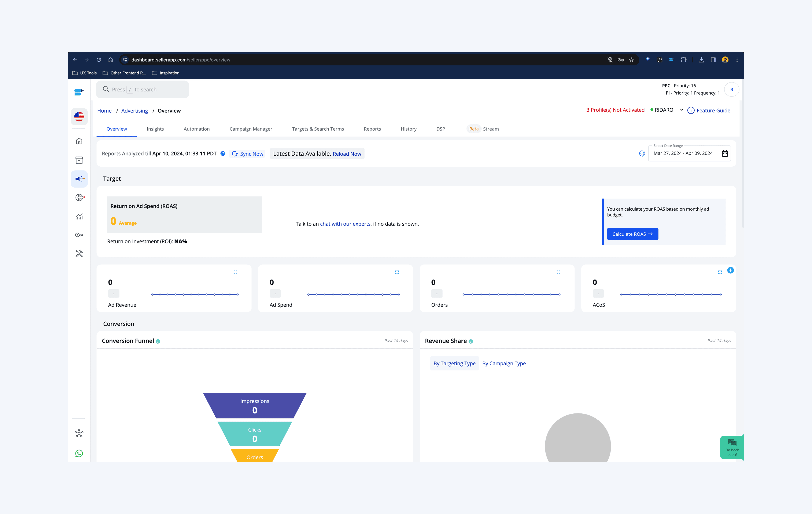
Task: Open the calendar icon in date range
Action: coord(725,153)
